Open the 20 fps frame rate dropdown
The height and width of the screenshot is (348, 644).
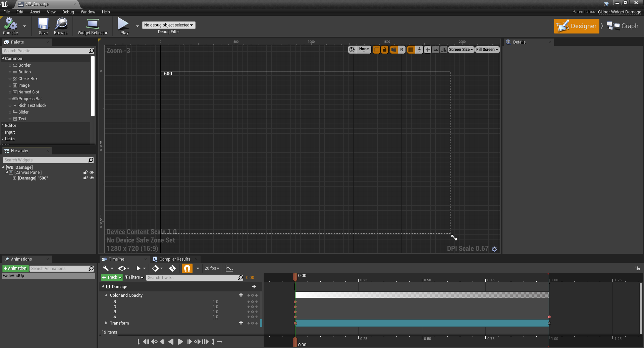pos(212,268)
